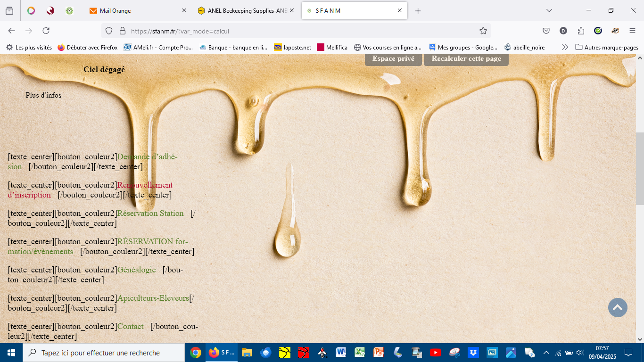Launch Word from taskbar
This screenshot has height=362, width=644.
(341, 353)
